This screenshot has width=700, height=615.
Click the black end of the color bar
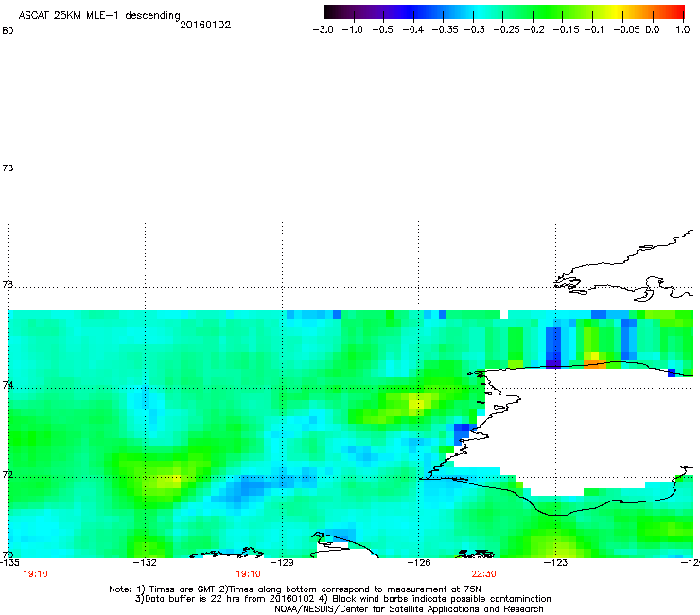point(329,11)
